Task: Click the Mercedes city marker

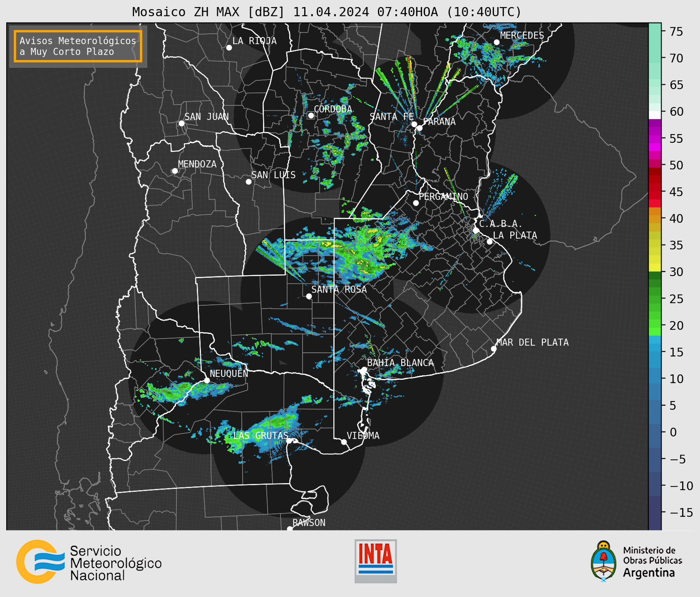Action: [497, 42]
